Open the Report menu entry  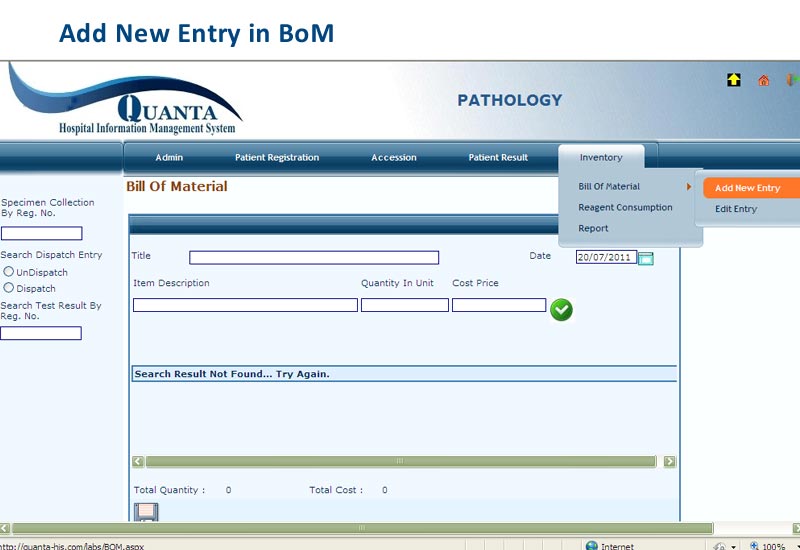tap(593, 229)
